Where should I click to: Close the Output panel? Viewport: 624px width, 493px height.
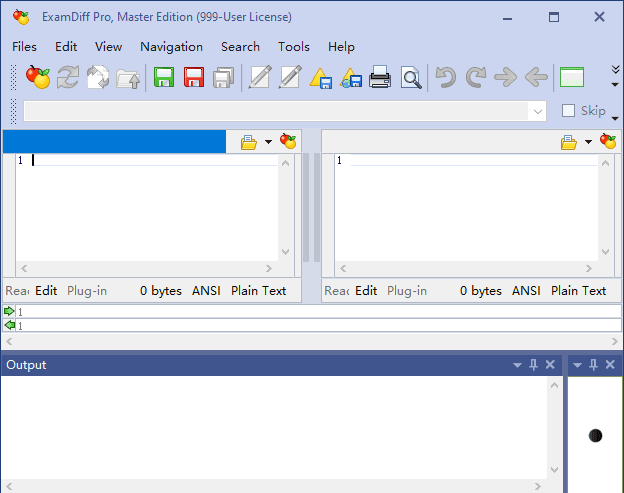pos(550,364)
